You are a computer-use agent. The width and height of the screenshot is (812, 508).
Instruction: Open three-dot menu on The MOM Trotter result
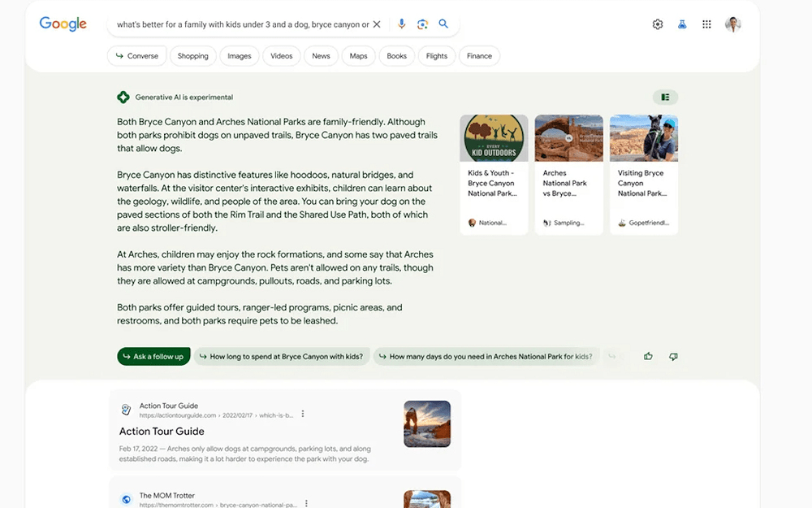pyautogui.click(x=305, y=502)
